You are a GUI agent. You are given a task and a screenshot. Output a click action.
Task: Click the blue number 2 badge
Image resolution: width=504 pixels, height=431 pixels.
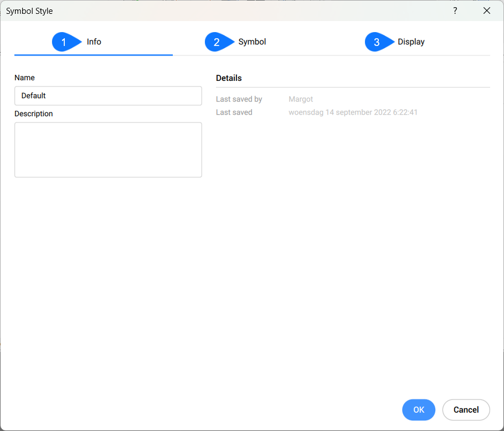[x=217, y=42]
